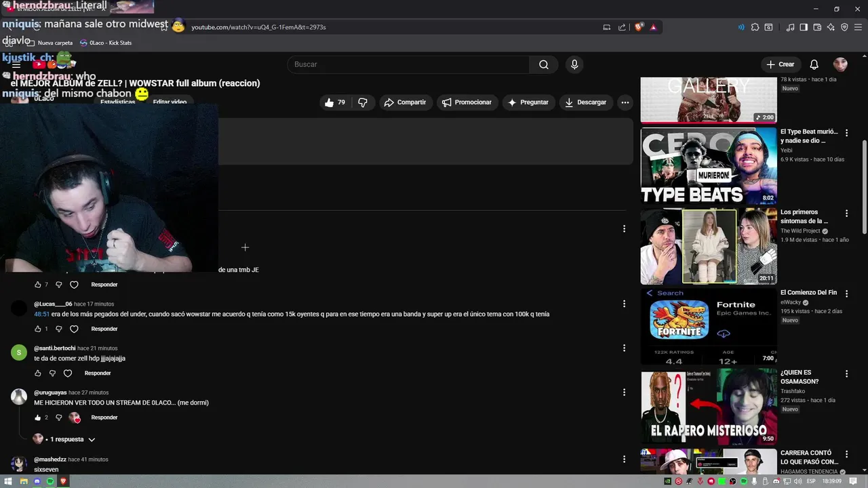Open 'EL RAPERO MISTERIOSO' video thumbnail
Viewport: 868px width, 488px height.
coord(709,406)
